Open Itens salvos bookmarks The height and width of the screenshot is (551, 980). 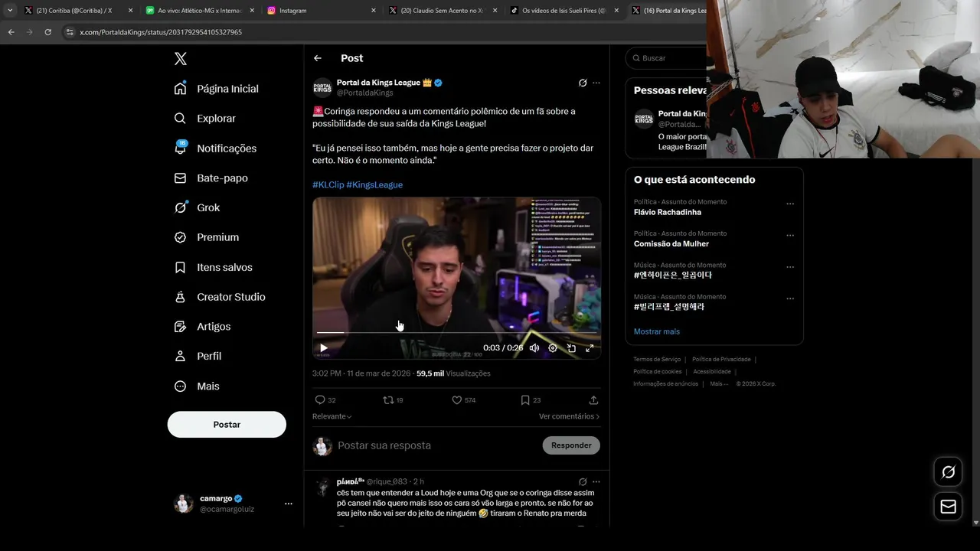pos(213,267)
